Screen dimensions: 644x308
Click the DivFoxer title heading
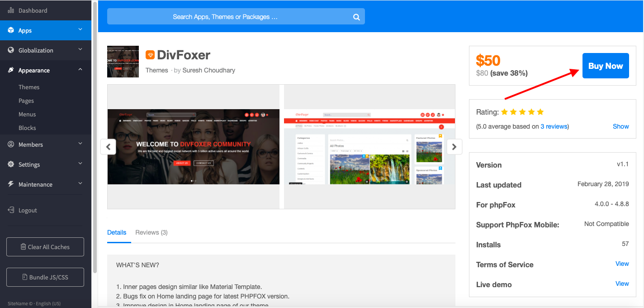point(184,55)
